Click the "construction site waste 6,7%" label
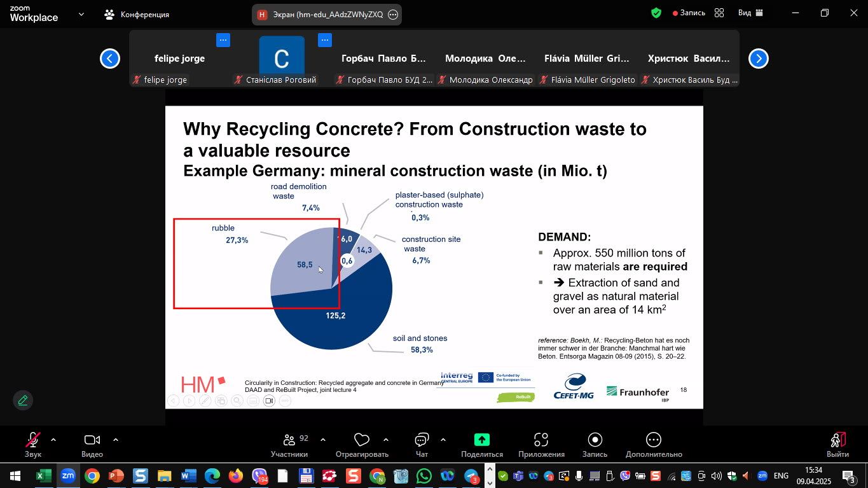 click(431, 249)
